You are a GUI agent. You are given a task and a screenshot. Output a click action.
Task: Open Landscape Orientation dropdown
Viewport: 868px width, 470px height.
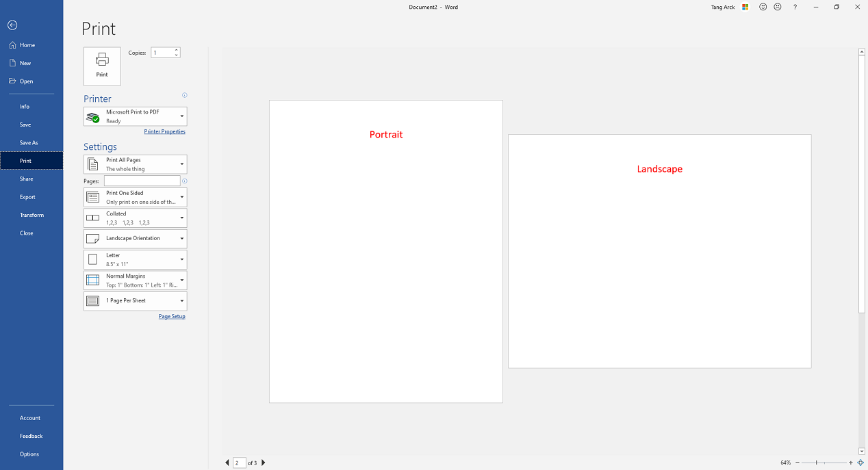(135, 239)
